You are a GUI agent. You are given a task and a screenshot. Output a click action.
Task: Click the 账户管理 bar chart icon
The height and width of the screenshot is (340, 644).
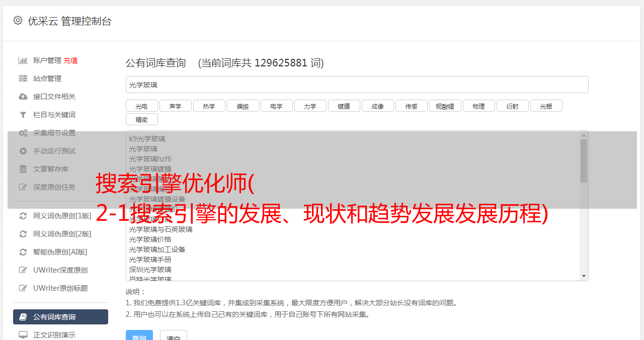[23, 60]
